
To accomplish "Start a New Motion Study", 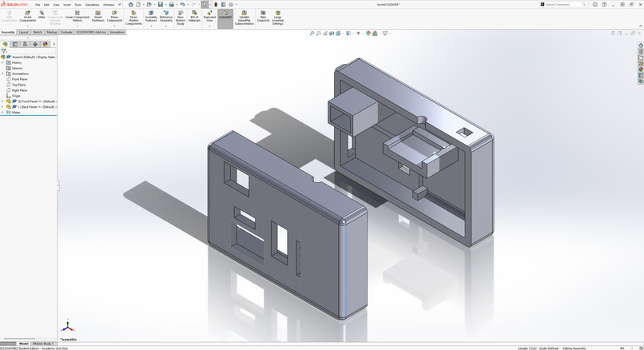I will [x=181, y=18].
